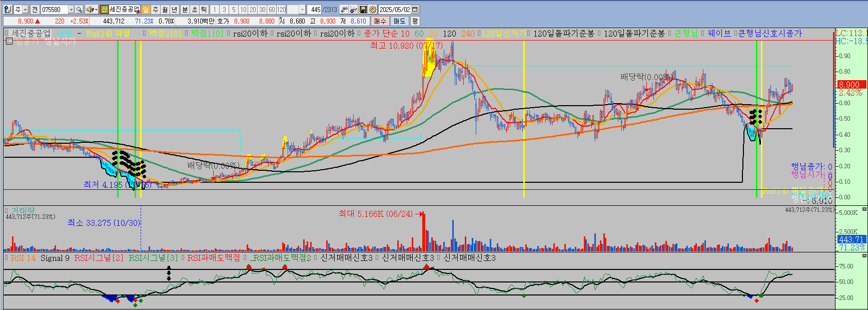The image size is (868, 310).
Task: Toggle the 120일신저가 indicator checkbox
Action: [x=478, y=34]
